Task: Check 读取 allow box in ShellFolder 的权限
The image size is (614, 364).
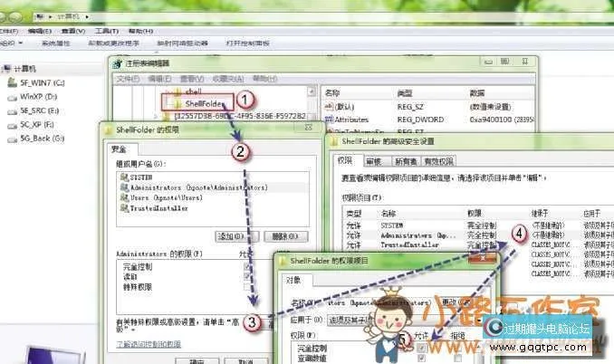Action: (x=246, y=277)
